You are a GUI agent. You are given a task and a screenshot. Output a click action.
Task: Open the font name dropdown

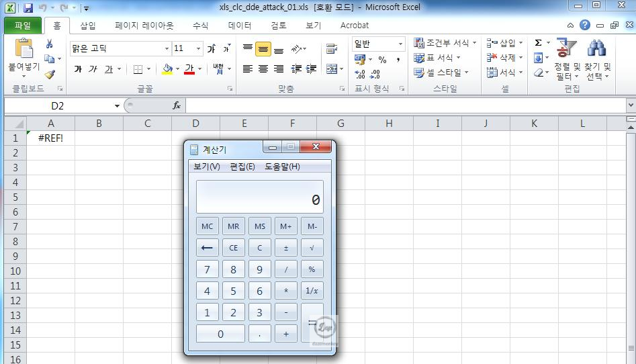point(167,49)
